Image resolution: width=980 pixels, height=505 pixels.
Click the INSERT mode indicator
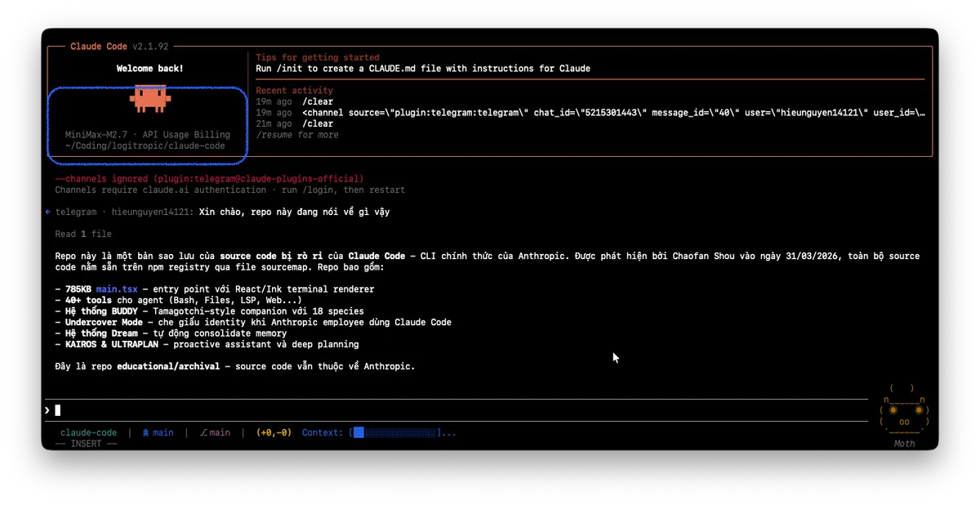[x=86, y=443]
